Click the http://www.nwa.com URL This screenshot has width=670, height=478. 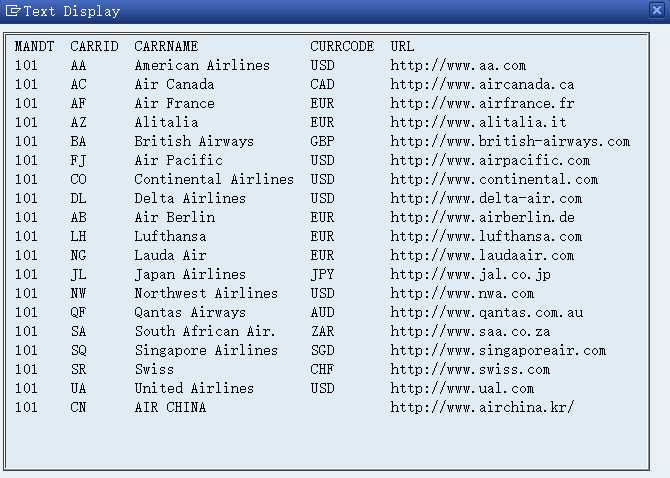coord(462,293)
